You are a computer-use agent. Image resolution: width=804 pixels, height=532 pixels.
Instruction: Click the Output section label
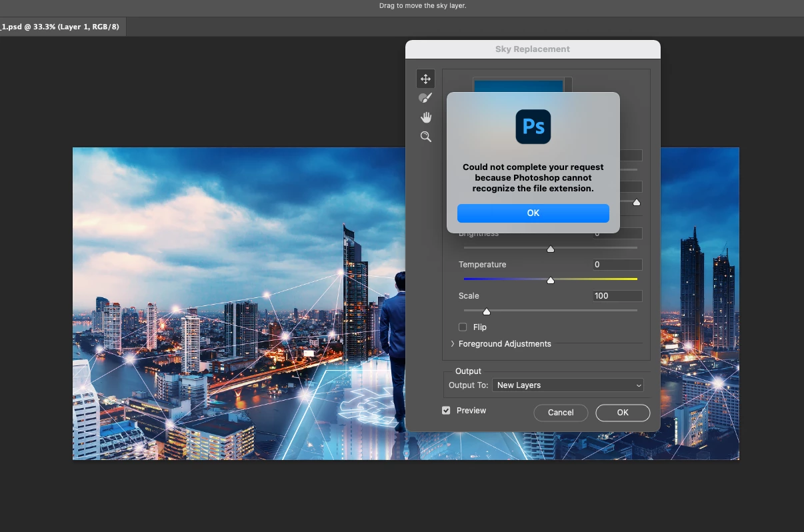[468, 371]
